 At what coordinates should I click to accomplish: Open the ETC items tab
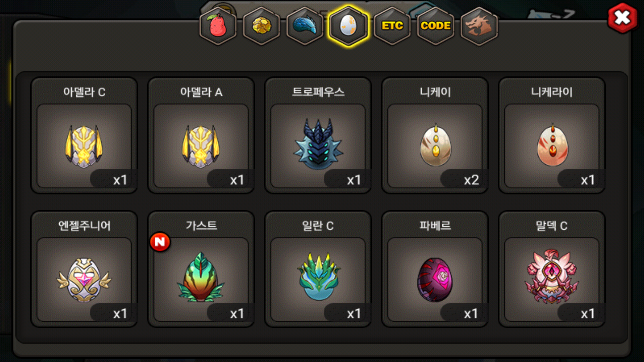pos(392,26)
